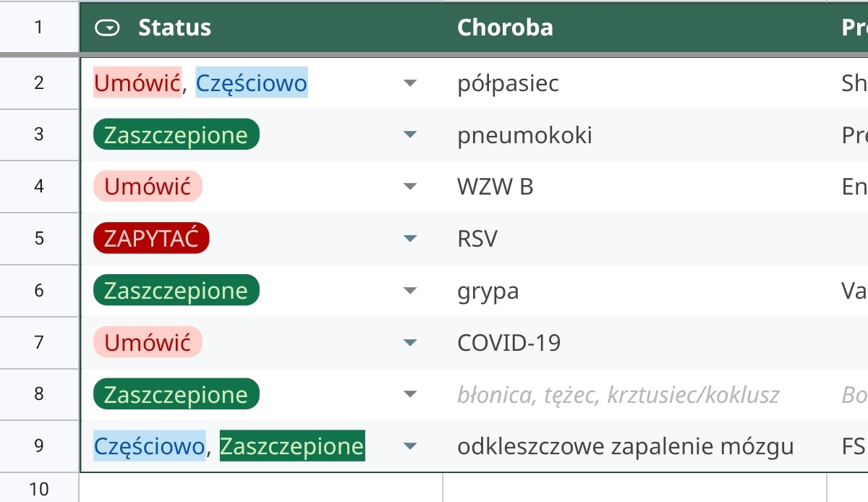The height and width of the screenshot is (502, 868).
Task: Select row 9 header
Action: coord(39,446)
